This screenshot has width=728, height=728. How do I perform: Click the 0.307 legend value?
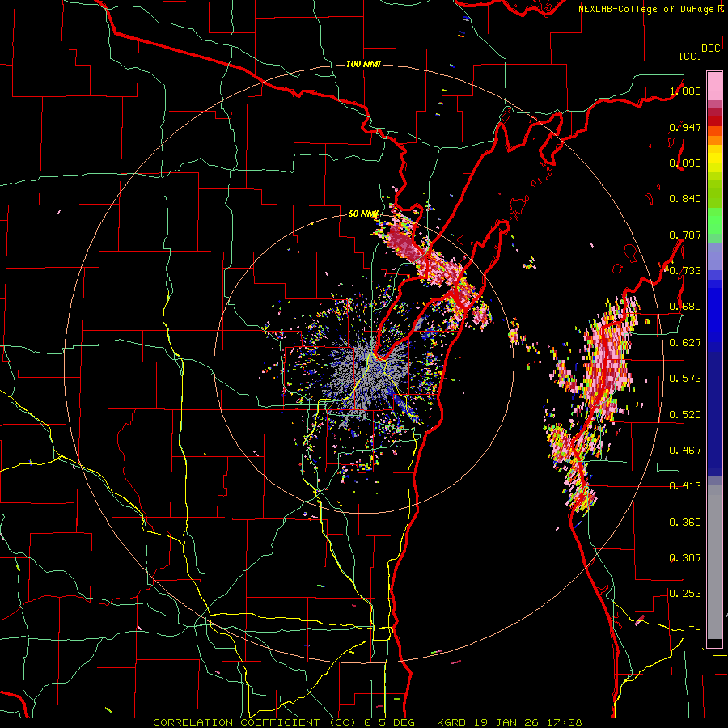tap(685, 557)
